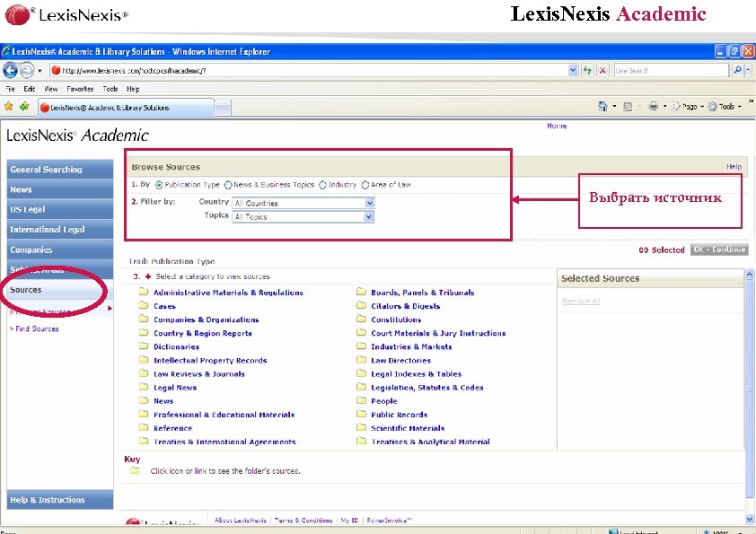The image size is (756, 534).
Task: Open the Favorites menu
Action: coord(80,89)
